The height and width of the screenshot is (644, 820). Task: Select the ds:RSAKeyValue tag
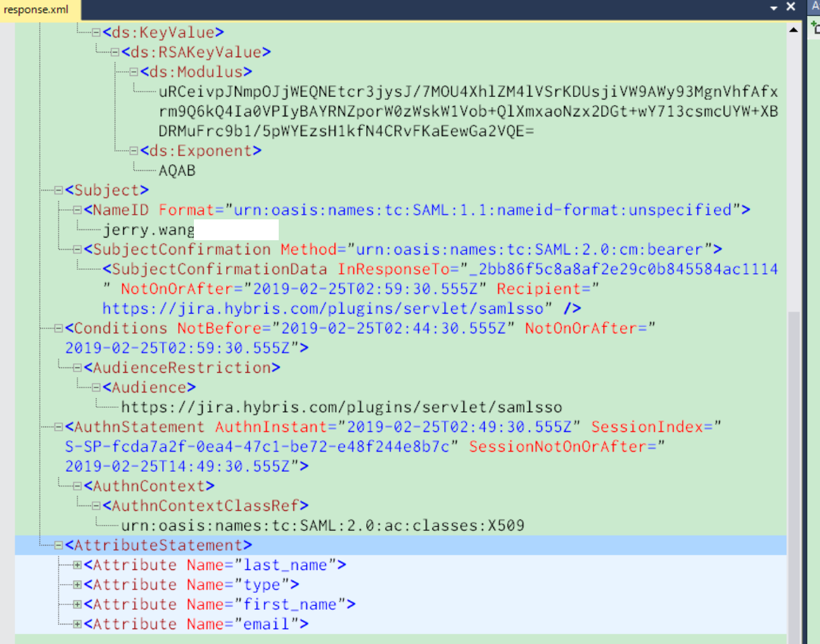pos(197,52)
